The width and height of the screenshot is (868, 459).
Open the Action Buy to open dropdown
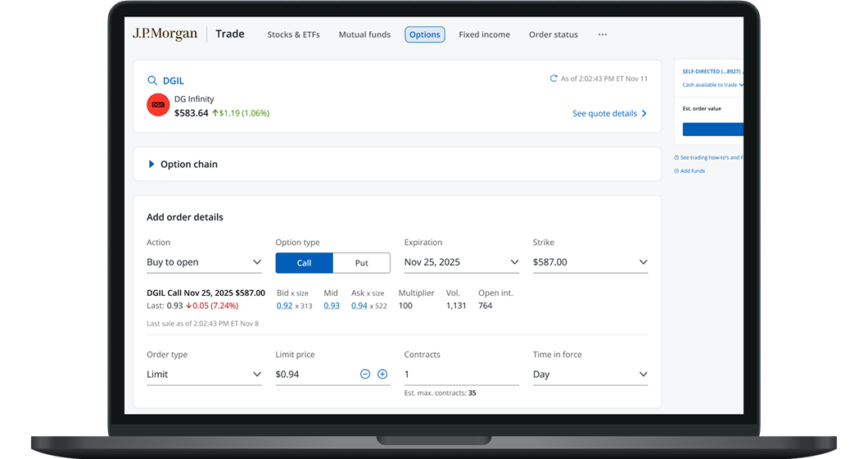[x=204, y=262]
